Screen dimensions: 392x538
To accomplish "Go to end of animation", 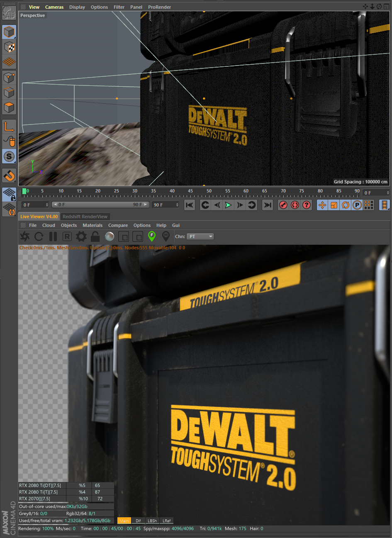I will click(268, 205).
